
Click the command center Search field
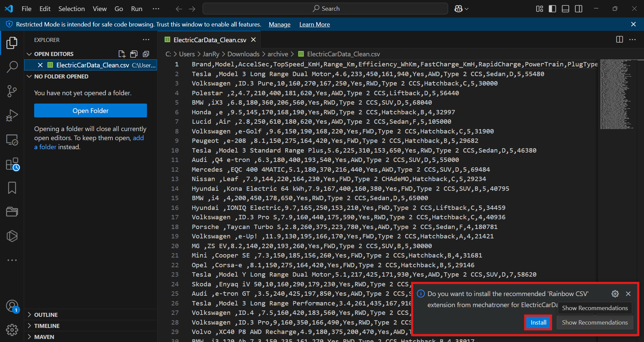(x=325, y=9)
